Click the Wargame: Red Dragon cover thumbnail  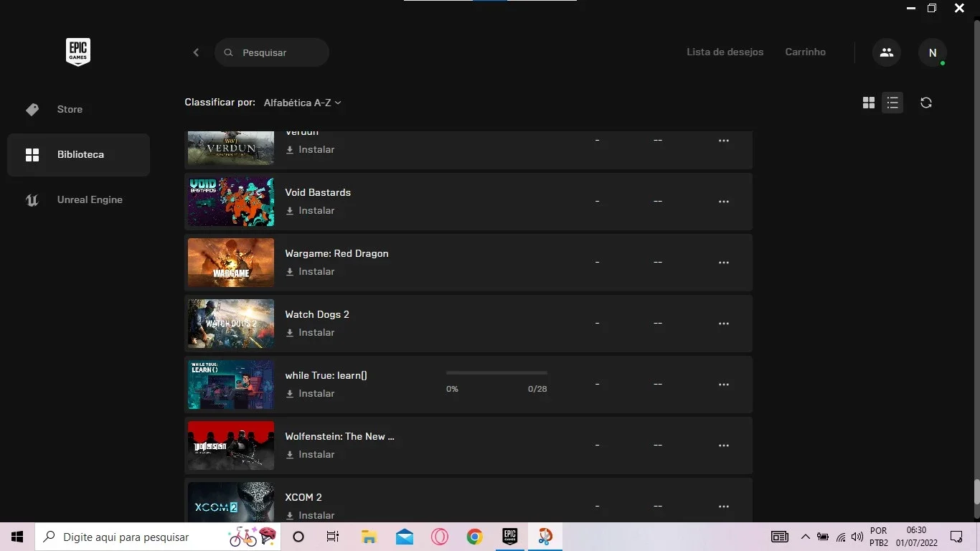pyautogui.click(x=231, y=263)
